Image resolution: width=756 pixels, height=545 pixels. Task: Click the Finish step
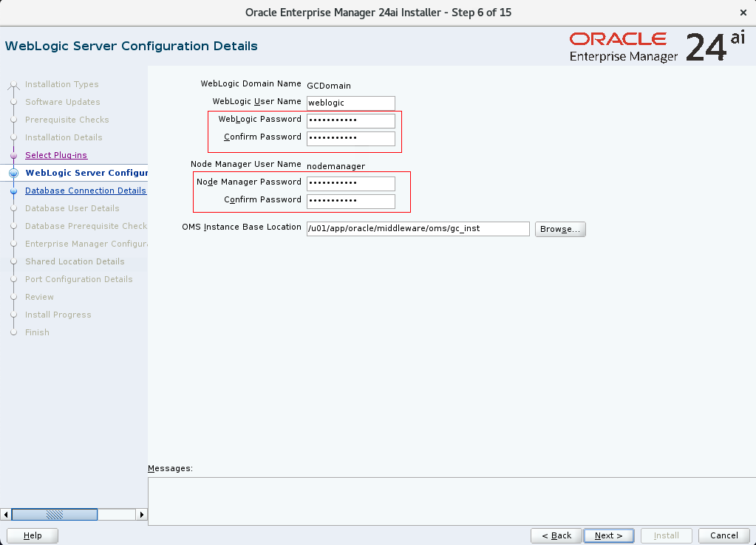coord(37,332)
